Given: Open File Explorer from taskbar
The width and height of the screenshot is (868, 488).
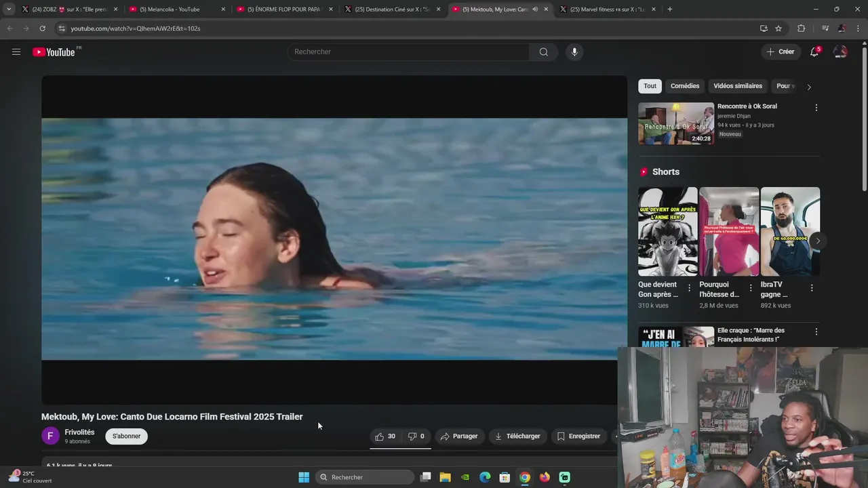Looking at the screenshot, I should tap(445, 477).
